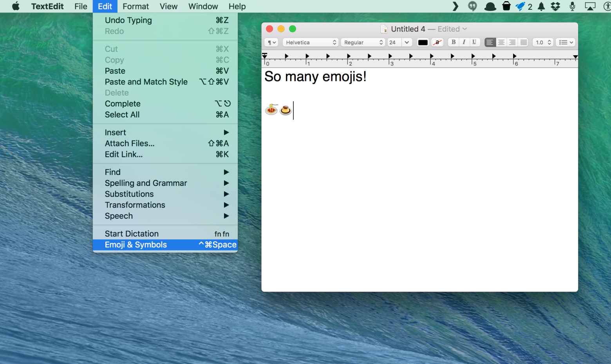Screen dimensions: 611x364
Task: Right-align the text
Action: (x=512, y=42)
